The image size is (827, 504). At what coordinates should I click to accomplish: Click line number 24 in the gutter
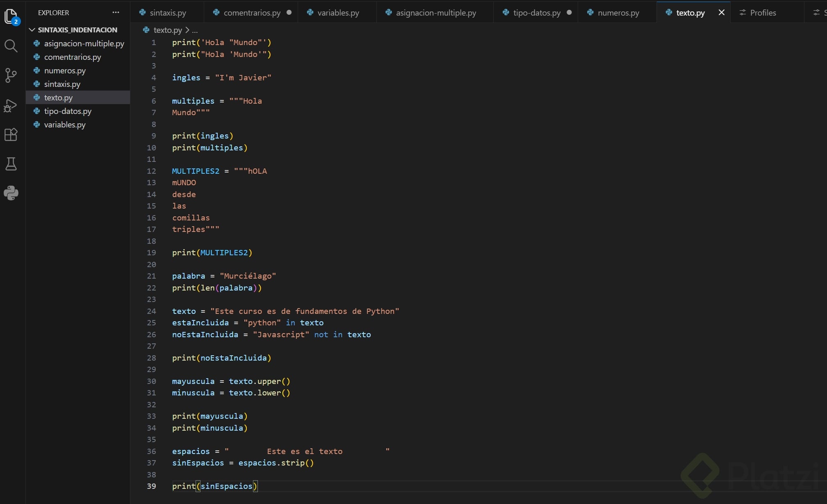pyautogui.click(x=151, y=311)
